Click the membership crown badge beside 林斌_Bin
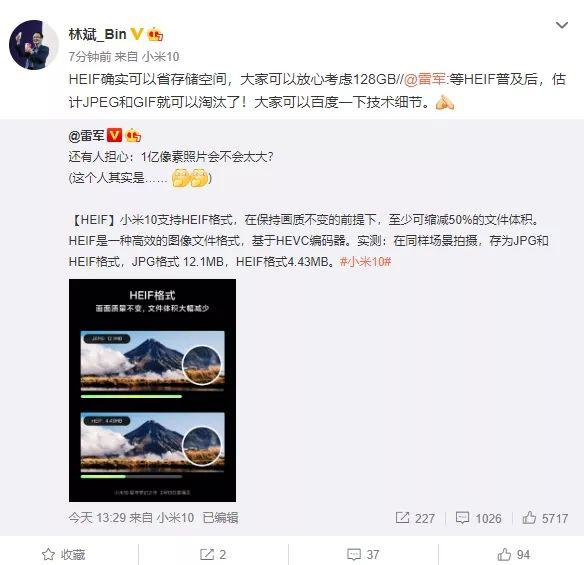The width and height of the screenshot is (584, 565). (x=155, y=35)
